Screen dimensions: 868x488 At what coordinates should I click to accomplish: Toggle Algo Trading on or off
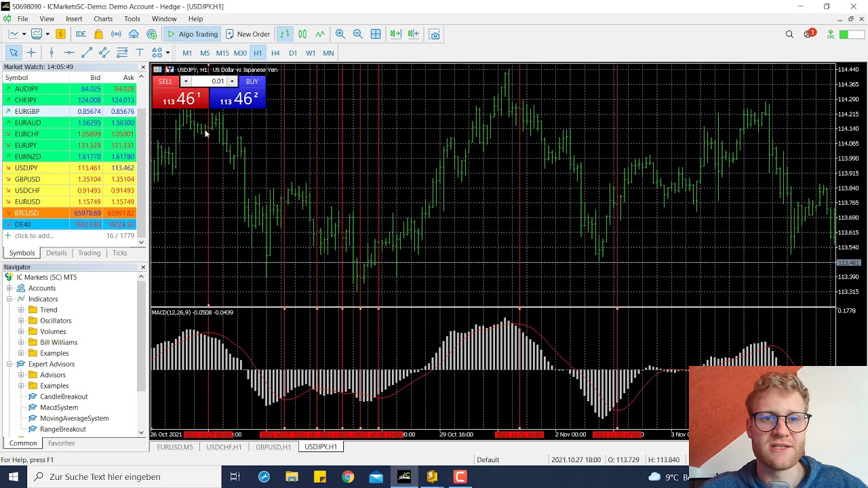tap(193, 34)
